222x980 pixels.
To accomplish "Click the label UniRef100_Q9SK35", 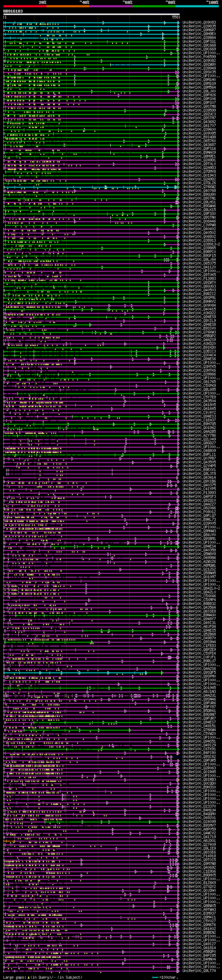I will coord(199,72).
